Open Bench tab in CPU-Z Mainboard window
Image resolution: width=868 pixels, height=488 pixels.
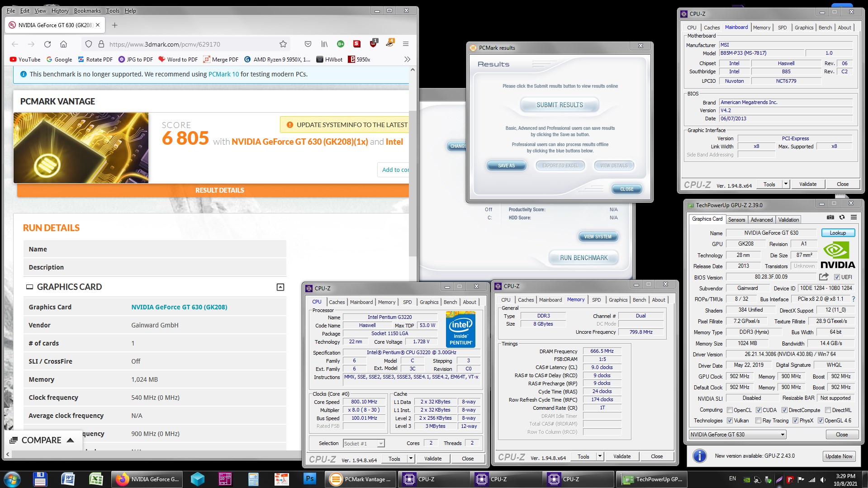[x=825, y=28]
